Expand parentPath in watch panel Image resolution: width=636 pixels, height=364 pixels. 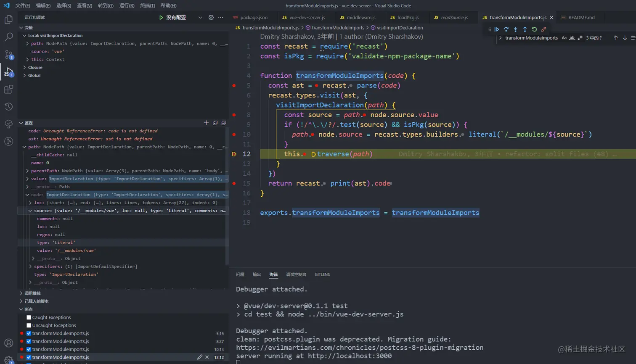(27, 171)
